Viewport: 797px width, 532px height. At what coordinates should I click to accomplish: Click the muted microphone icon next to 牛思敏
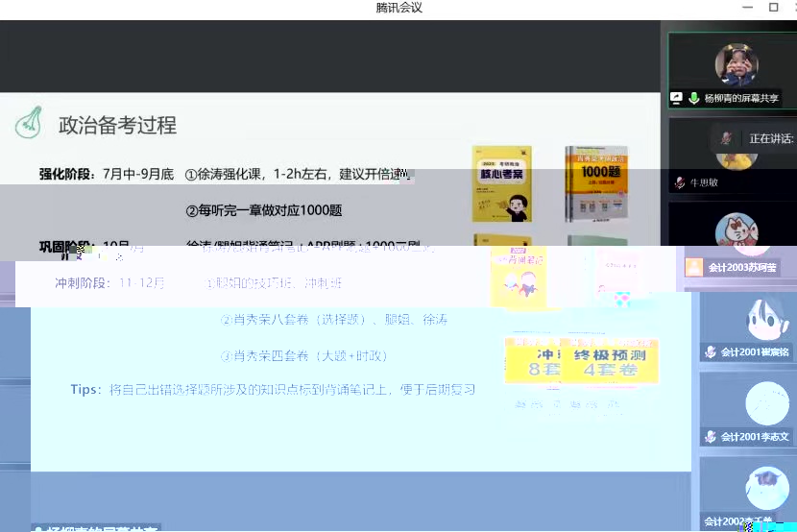pos(680,182)
